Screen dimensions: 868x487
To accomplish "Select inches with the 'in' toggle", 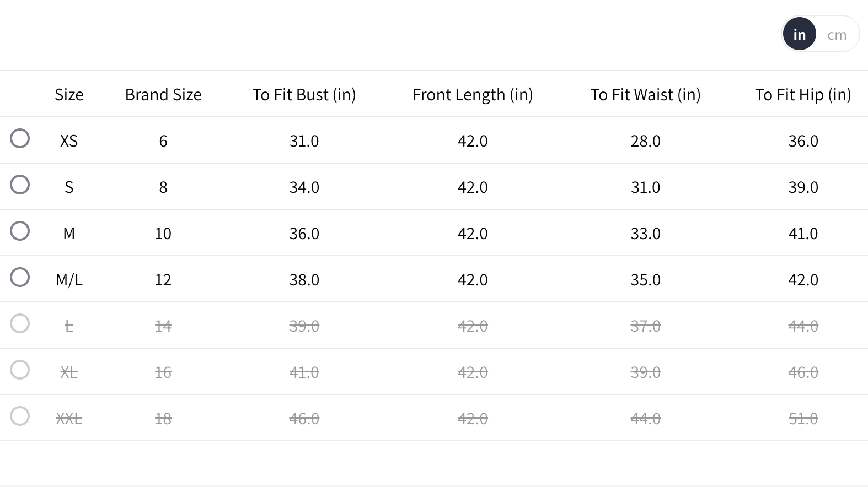I will [799, 34].
